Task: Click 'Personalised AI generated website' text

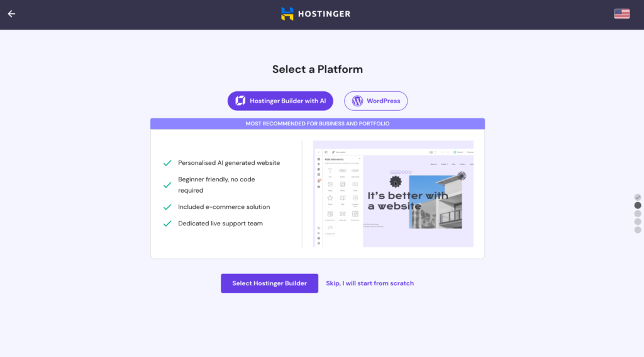Action: [229, 163]
